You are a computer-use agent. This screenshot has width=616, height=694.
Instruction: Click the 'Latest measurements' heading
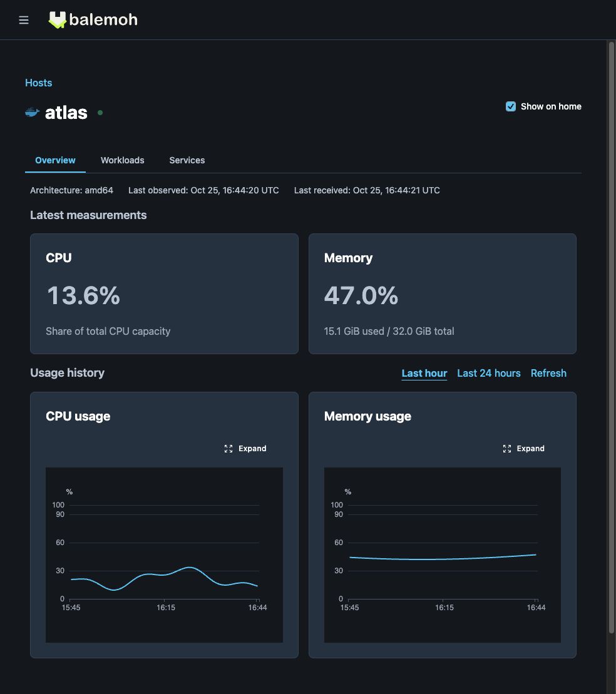(88, 215)
